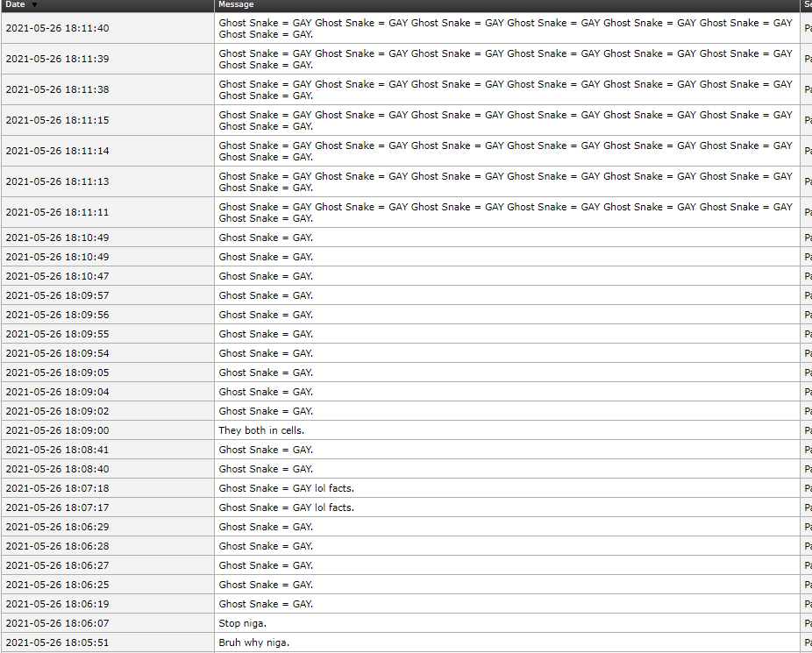Viewport: 812px width, 653px height.
Task: Select the row timestamped 18:09:57
Action: [58, 295]
